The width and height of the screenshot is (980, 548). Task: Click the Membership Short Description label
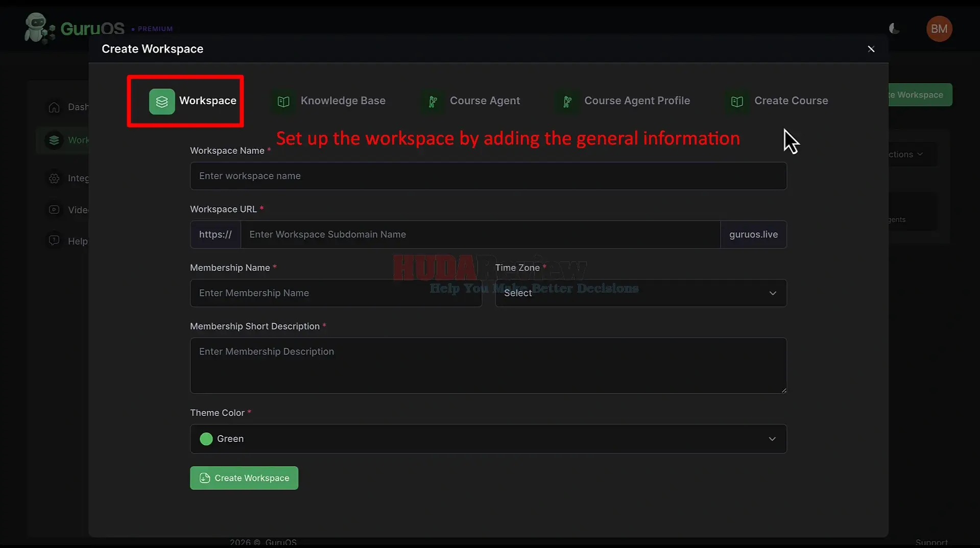point(255,326)
